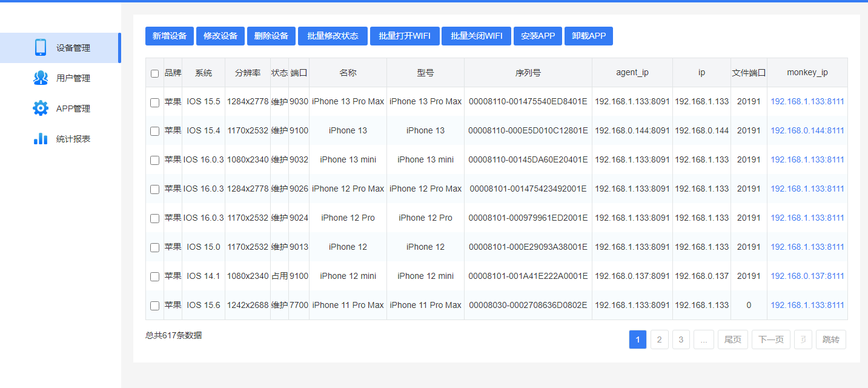Click the gear icon for APP管理

(41, 109)
